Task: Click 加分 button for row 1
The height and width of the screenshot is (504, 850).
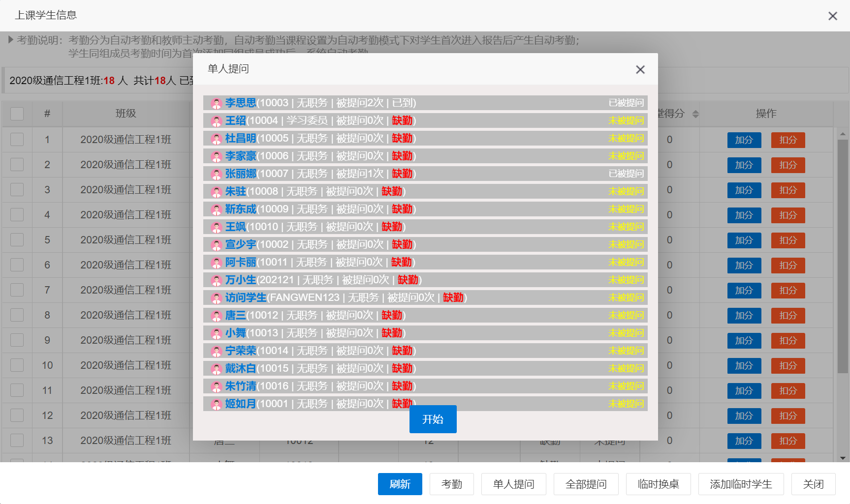Action: coord(744,140)
